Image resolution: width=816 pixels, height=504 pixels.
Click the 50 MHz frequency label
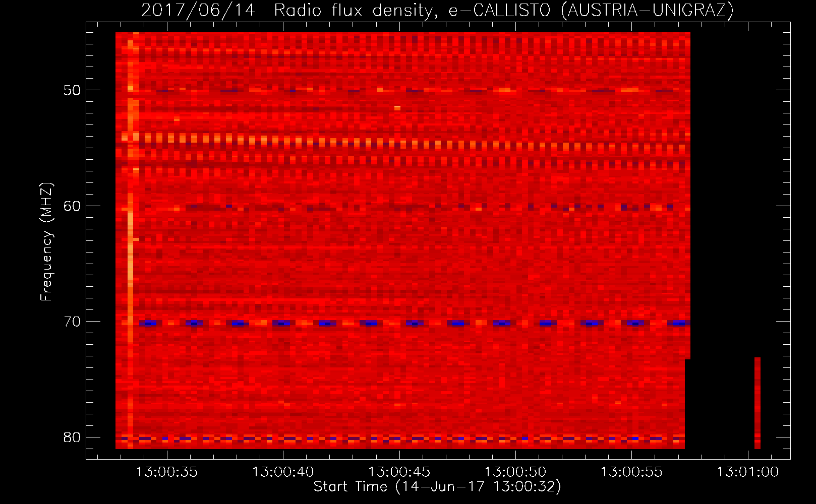[x=72, y=90]
